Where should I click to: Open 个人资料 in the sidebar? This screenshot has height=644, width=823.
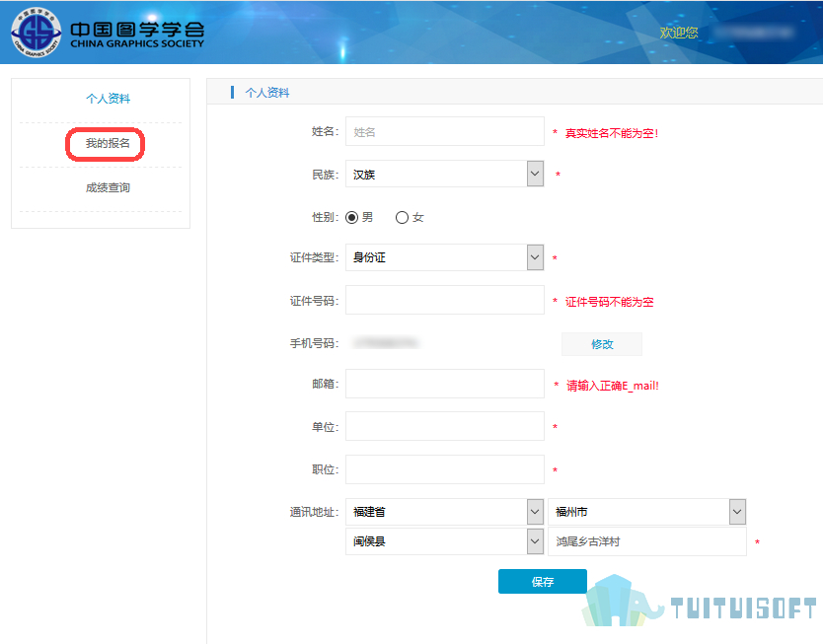click(x=108, y=99)
